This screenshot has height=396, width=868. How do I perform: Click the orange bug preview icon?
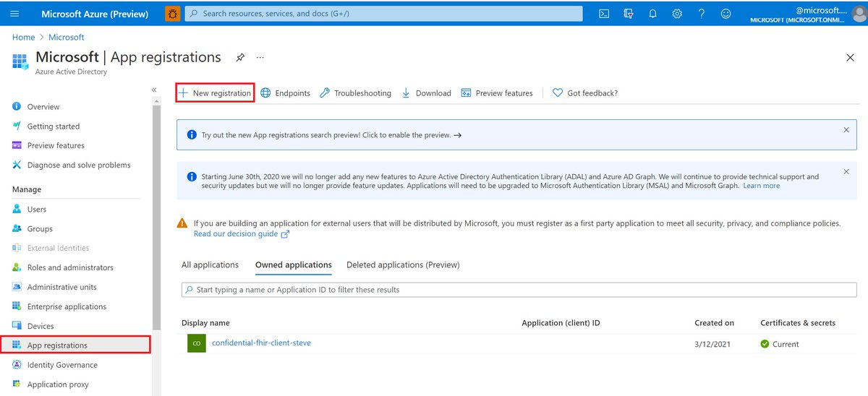[173, 14]
